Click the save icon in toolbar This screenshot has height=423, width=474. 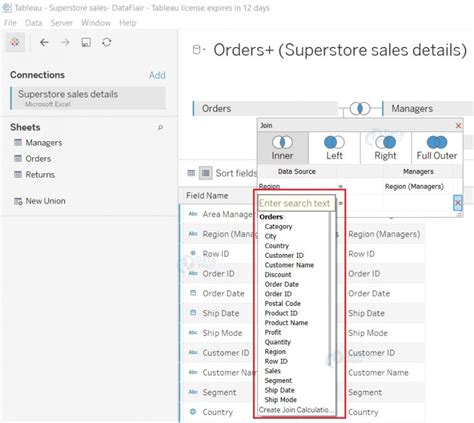coord(86,42)
